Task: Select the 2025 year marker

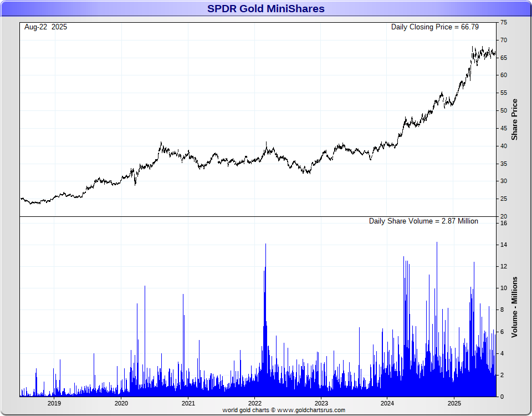Action: coord(454,403)
